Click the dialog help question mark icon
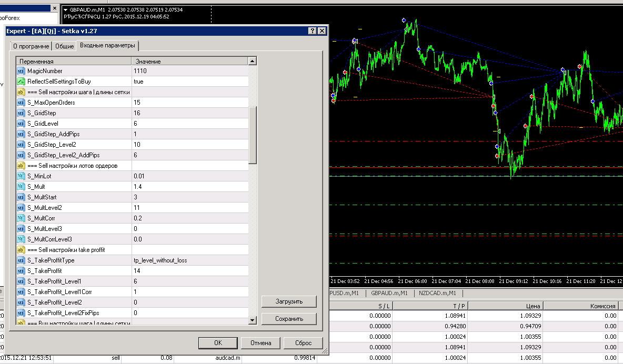The width and height of the screenshot is (623, 364). (313, 31)
